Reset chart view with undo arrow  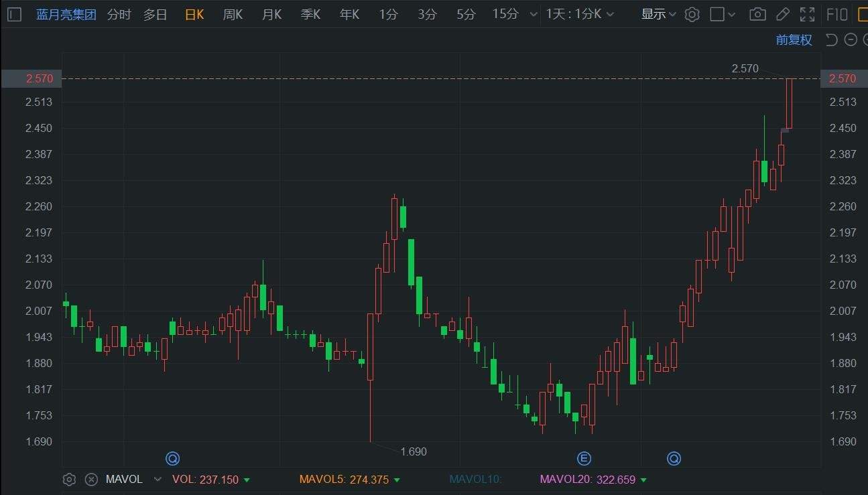click(832, 40)
